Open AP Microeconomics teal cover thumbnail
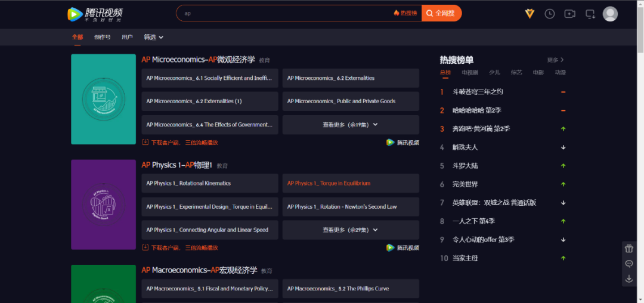 tap(104, 99)
